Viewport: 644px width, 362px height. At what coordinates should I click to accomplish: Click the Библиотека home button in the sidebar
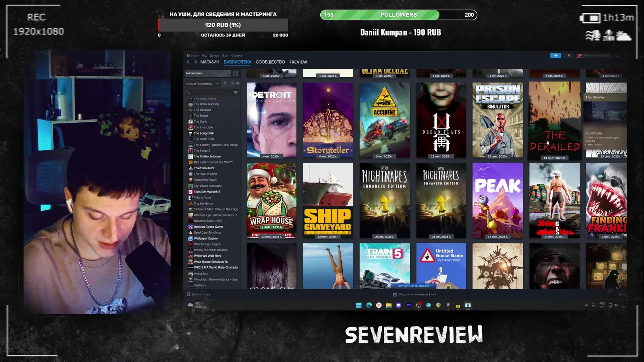[208, 73]
